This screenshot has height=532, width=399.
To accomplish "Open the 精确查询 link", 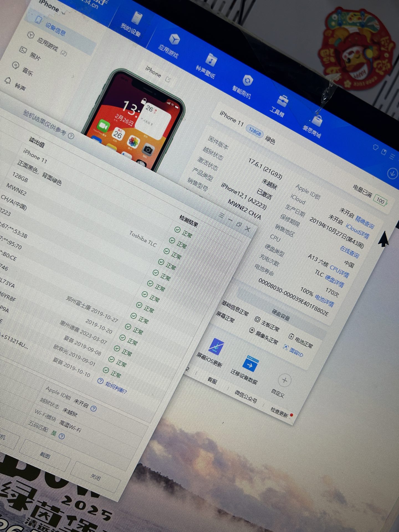I will coord(365,222).
